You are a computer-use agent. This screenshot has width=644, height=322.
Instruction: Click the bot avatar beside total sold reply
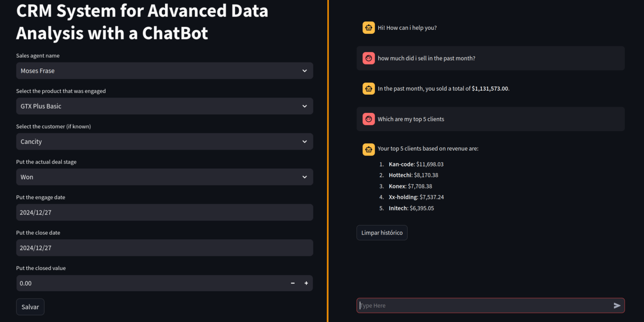(368, 88)
